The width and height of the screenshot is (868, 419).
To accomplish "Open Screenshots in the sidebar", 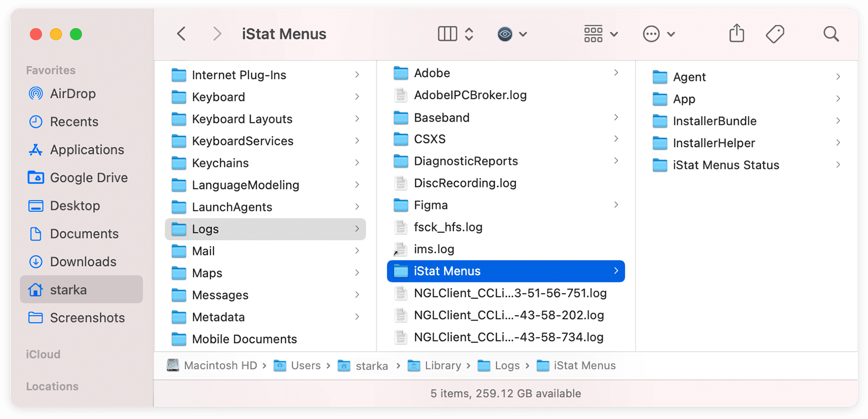I will [x=81, y=318].
